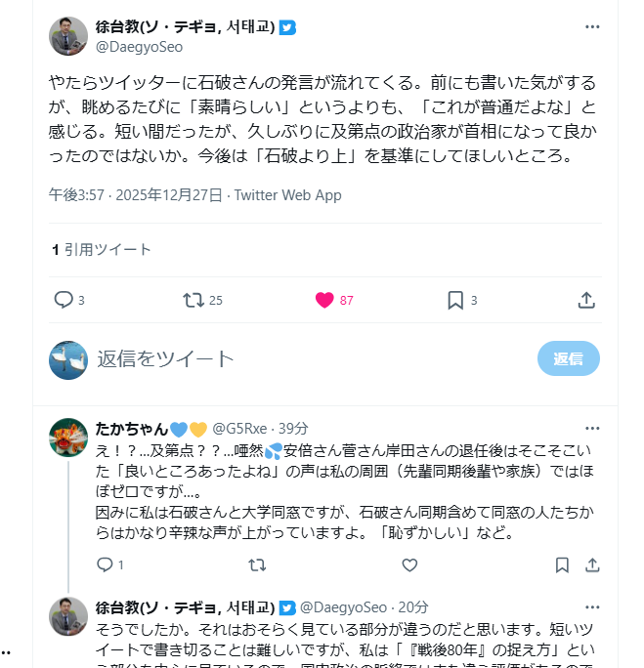Click the reply icon on the main tweet
The width and height of the screenshot is (644, 668).
click(x=64, y=300)
